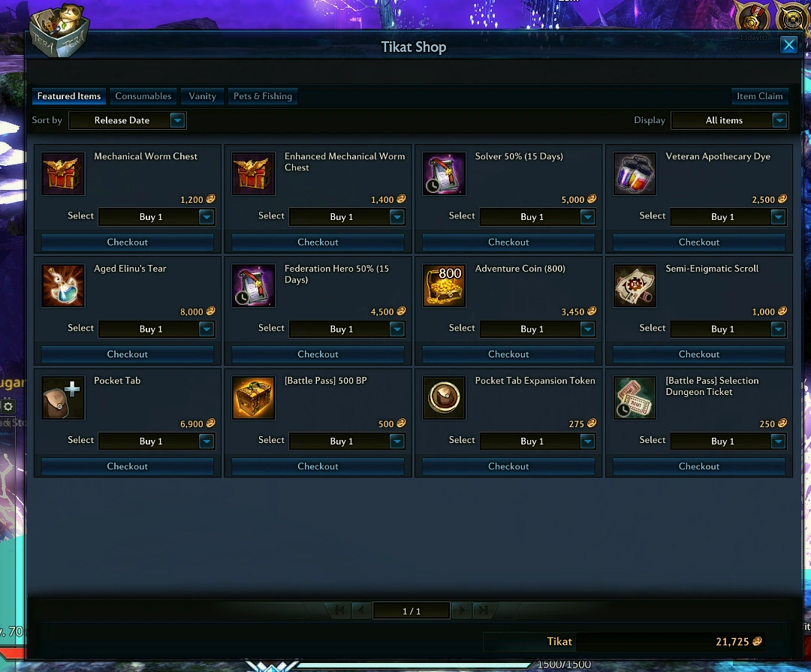
Task: Click the Battle Pass Selection Dungeon Ticket icon
Action: [635, 398]
